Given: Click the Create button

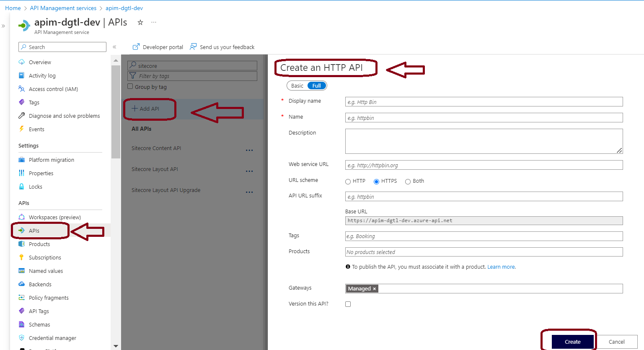Looking at the screenshot, I should 572,342.
